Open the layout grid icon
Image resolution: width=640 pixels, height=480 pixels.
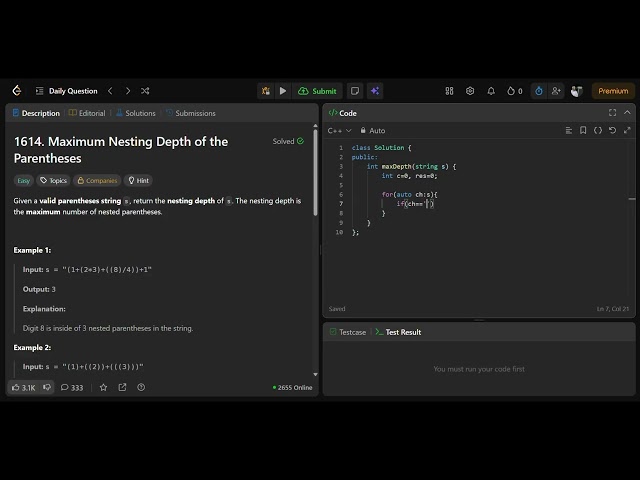[449, 91]
